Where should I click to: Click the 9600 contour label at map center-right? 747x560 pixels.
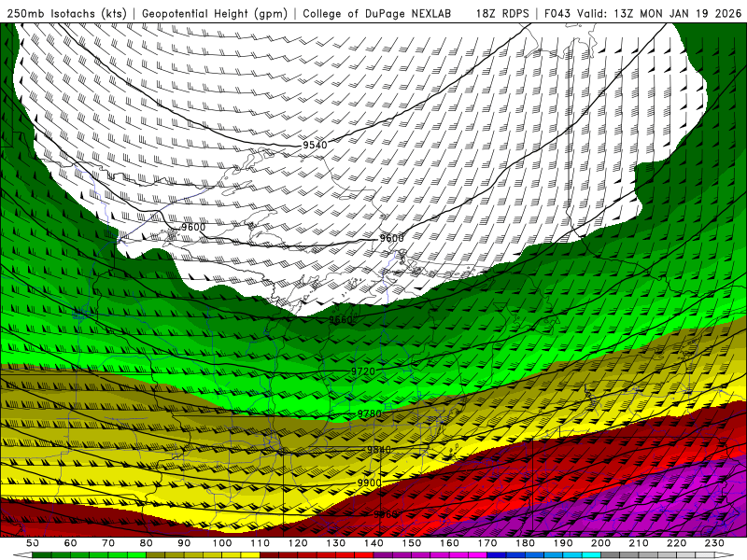(391, 238)
